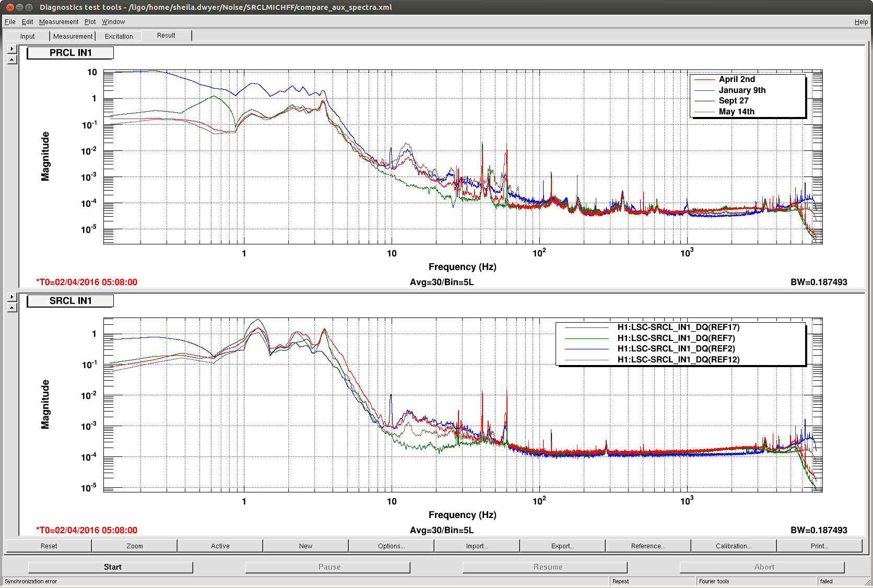Switch to the Excitation tab
The width and height of the screenshot is (873, 588).
[x=119, y=36]
